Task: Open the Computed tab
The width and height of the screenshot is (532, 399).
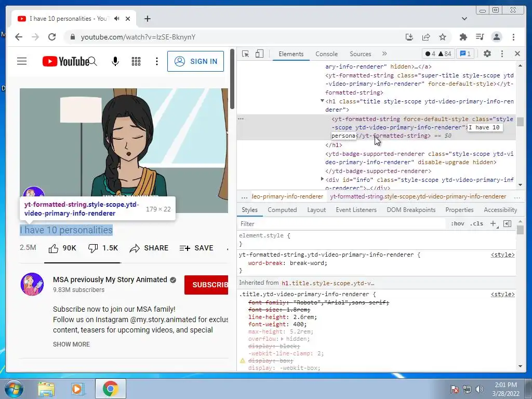Action: click(x=282, y=210)
